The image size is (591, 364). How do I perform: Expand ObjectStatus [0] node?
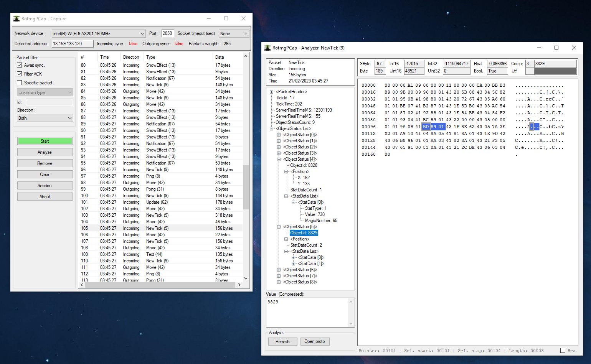279,135
